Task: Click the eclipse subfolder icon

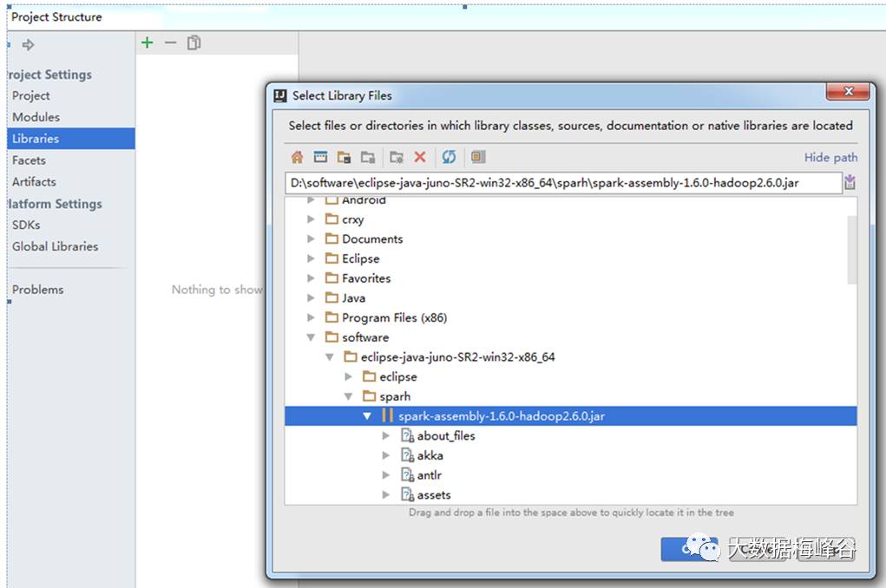Action: pos(370,376)
